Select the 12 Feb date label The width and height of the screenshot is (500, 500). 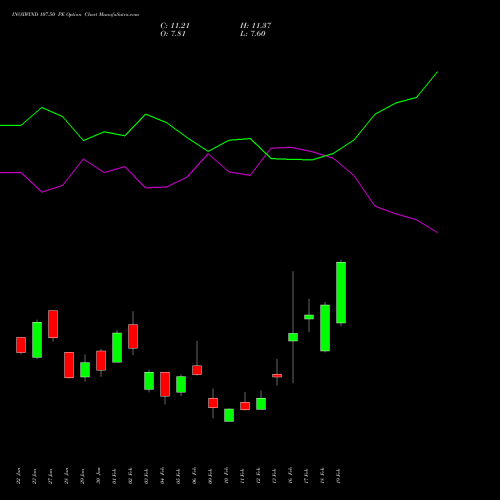258,476
